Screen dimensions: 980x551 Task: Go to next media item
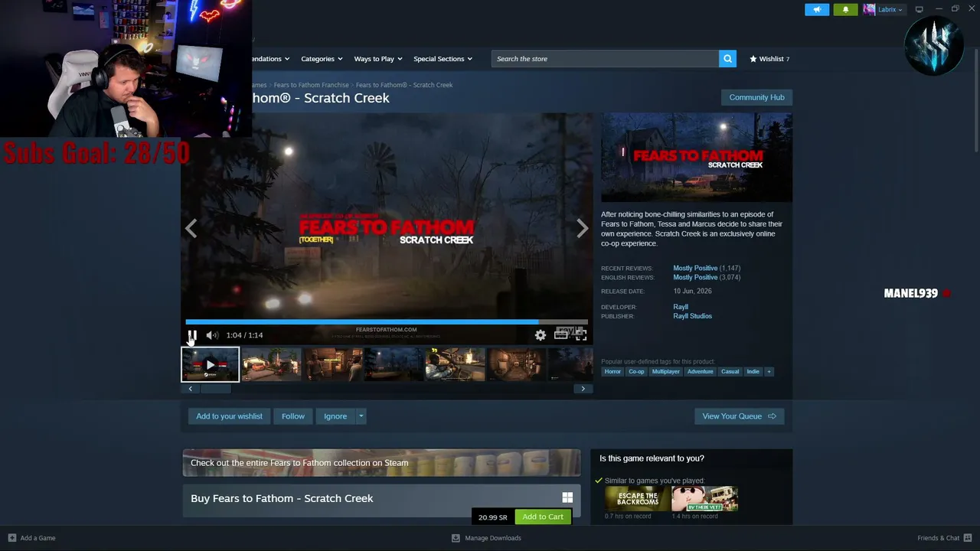point(583,228)
